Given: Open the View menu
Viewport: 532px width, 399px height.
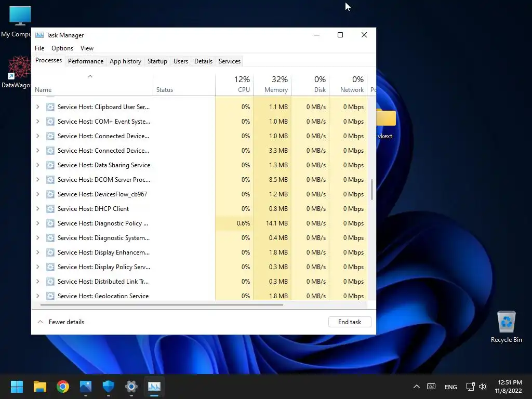Looking at the screenshot, I should click(x=87, y=48).
